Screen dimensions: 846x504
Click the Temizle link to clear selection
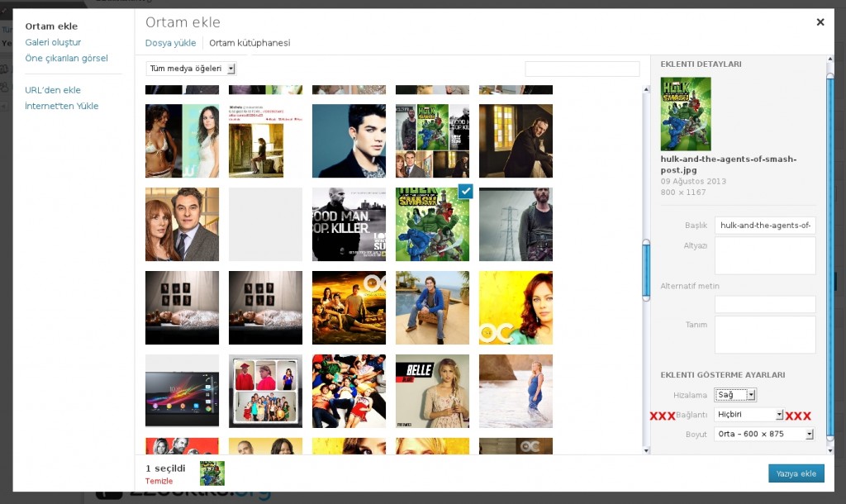coord(159,481)
